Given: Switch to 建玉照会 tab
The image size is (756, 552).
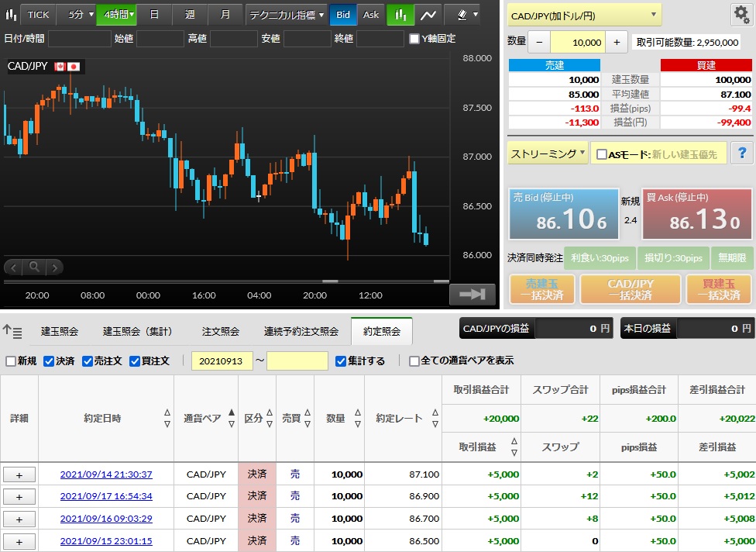Looking at the screenshot, I should (x=60, y=332).
